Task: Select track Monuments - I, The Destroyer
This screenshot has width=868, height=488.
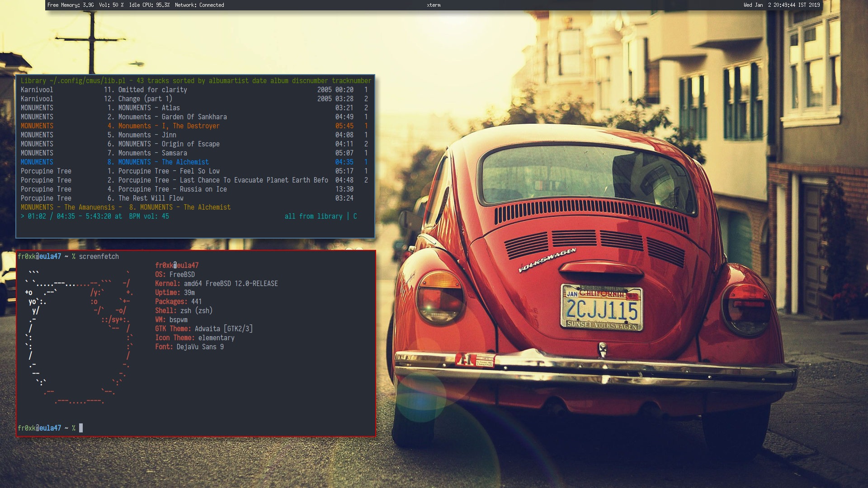Action: [168, 126]
